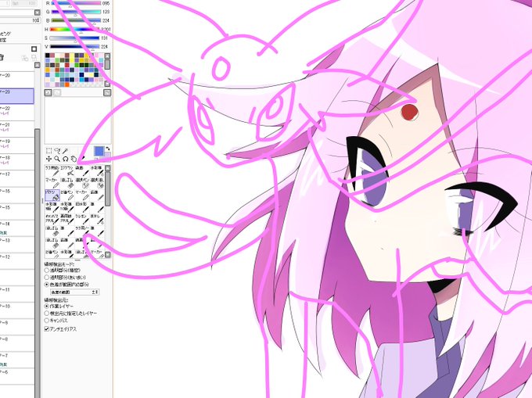Select the layer ending in 20

coord(17,79)
